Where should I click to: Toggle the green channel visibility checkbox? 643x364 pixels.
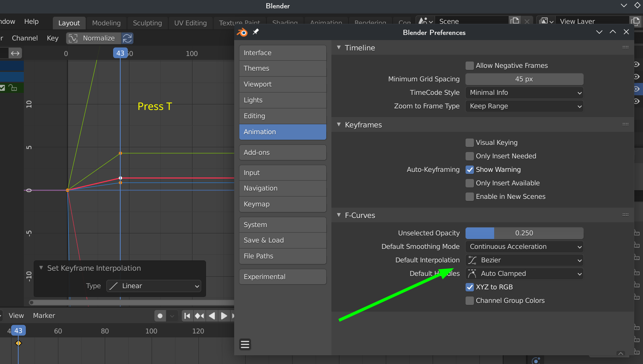click(x=2, y=88)
